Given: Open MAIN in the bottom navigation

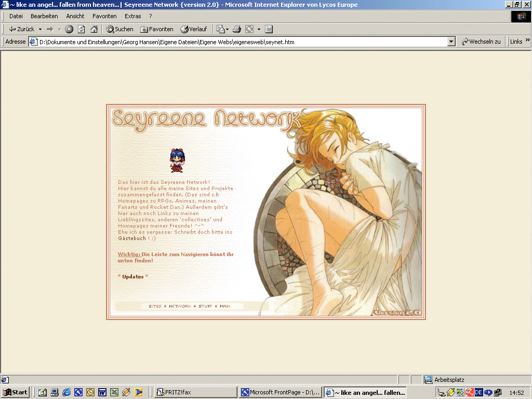Looking at the screenshot, I should click(225, 306).
